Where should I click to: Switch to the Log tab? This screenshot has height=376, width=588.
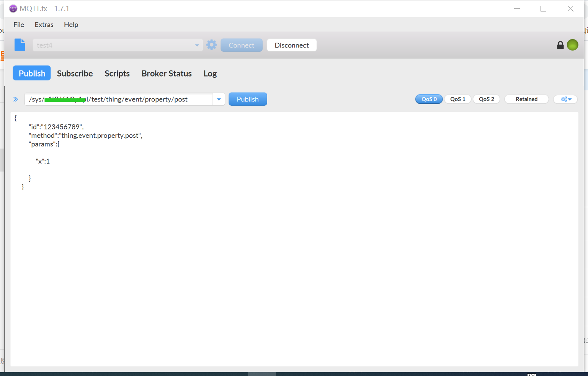[x=210, y=74]
